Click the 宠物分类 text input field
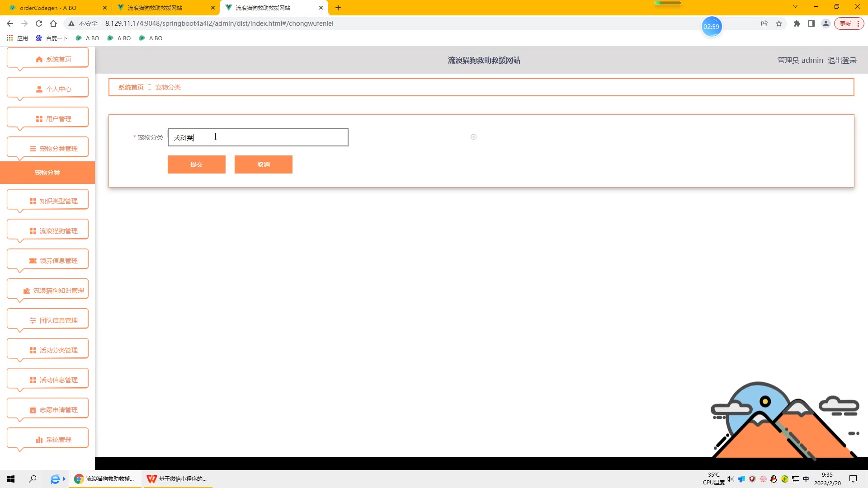Image resolution: width=868 pixels, height=488 pixels. (x=258, y=137)
